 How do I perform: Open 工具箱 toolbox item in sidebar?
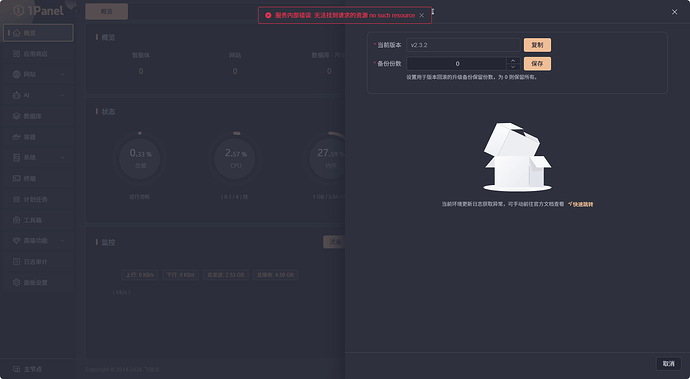[x=38, y=220]
